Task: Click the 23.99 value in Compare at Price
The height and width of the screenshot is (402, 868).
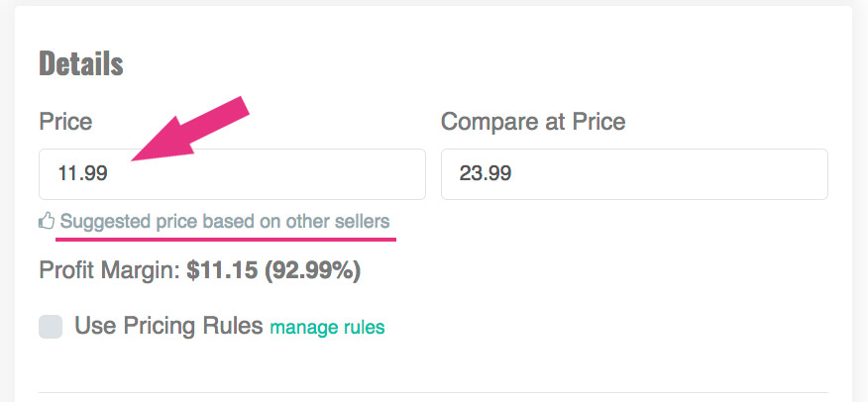Action: (486, 174)
